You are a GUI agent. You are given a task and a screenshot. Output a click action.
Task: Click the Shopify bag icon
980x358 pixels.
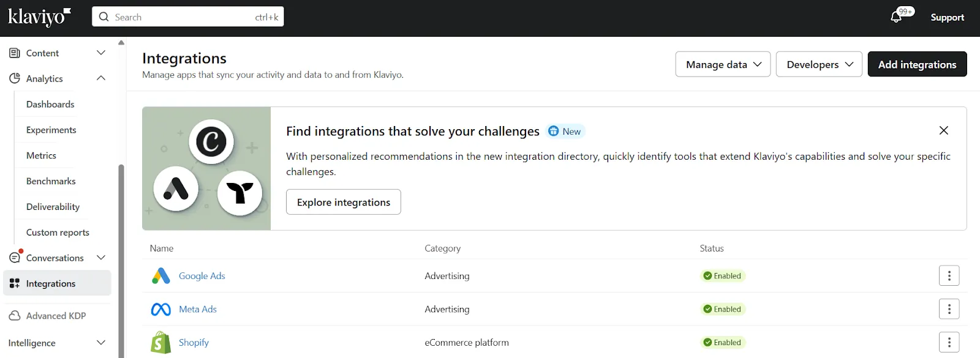161,343
